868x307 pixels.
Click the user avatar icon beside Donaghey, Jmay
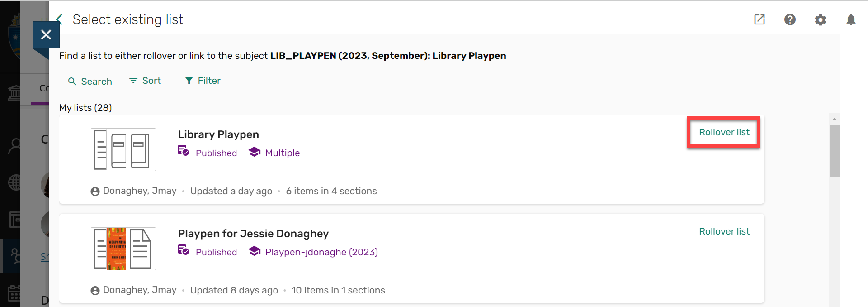point(94,191)
